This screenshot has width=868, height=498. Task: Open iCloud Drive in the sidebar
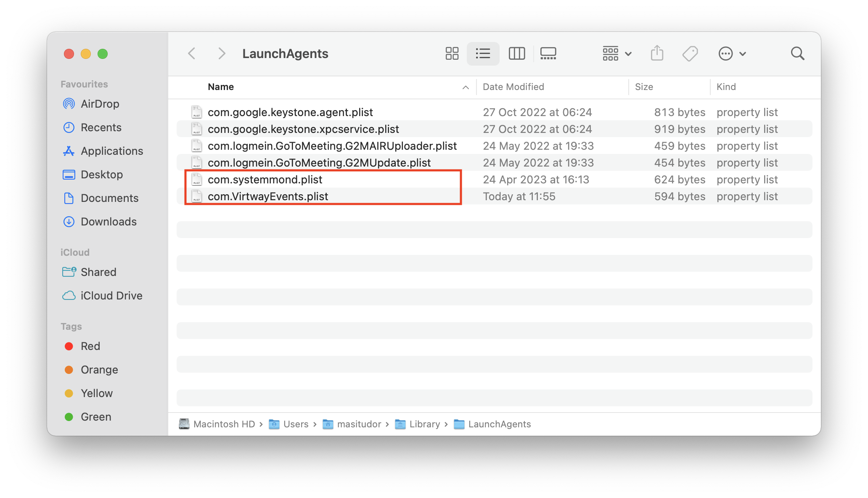click(111, 296)
